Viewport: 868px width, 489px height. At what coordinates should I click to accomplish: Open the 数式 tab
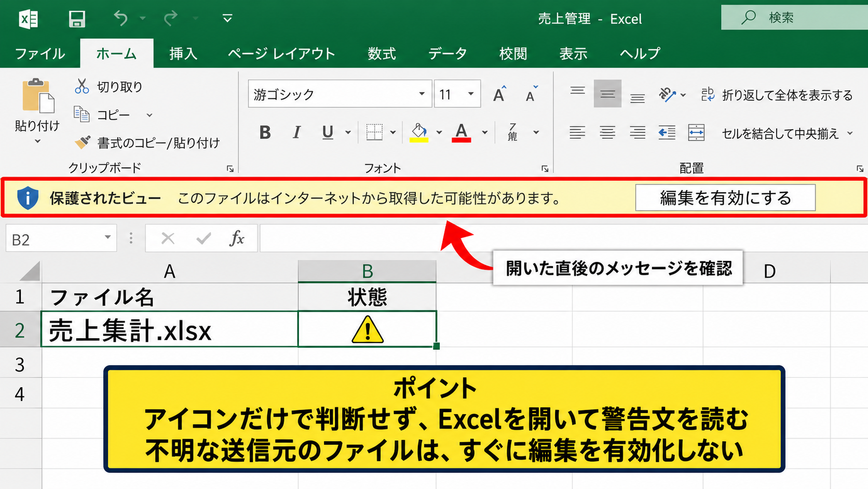click(382, 54)
